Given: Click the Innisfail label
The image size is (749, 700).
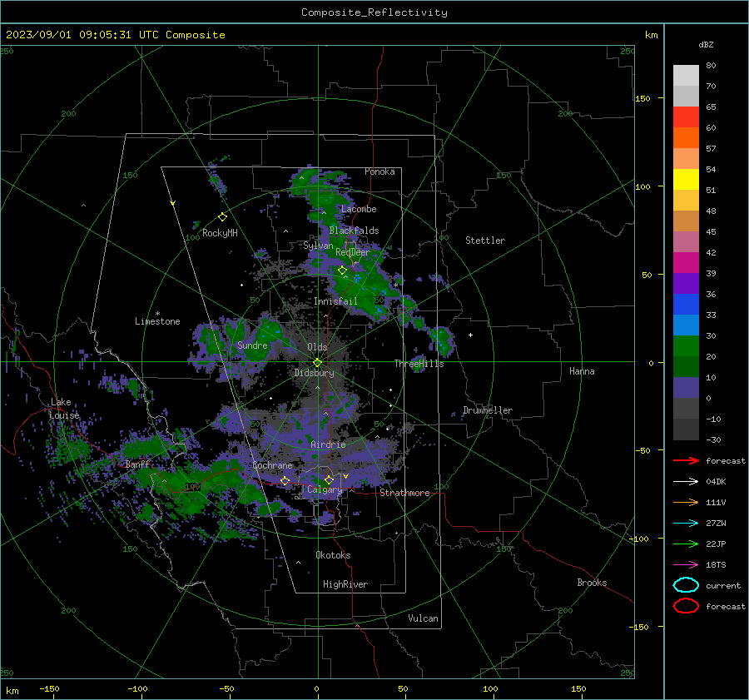Looking at the screenshot, I should click(335, 301).
